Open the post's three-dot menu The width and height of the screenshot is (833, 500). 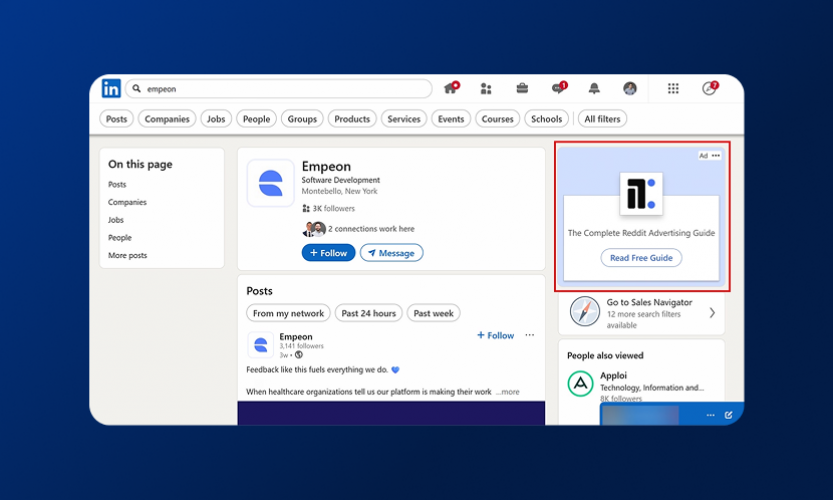[530, 335]
